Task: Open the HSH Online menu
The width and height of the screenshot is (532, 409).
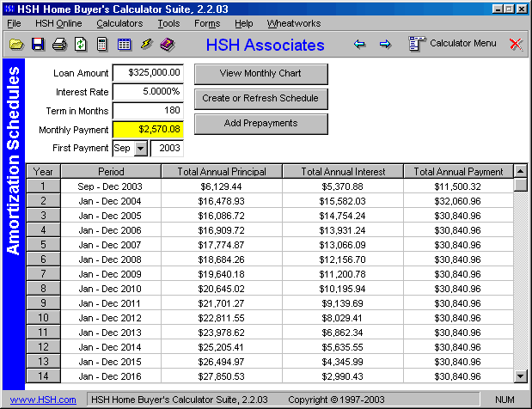Action: (58, 23)
